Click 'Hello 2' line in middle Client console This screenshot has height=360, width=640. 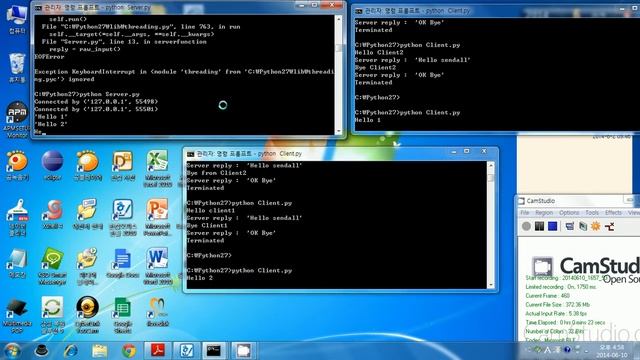pyautogui.click(x=200, y=278)
